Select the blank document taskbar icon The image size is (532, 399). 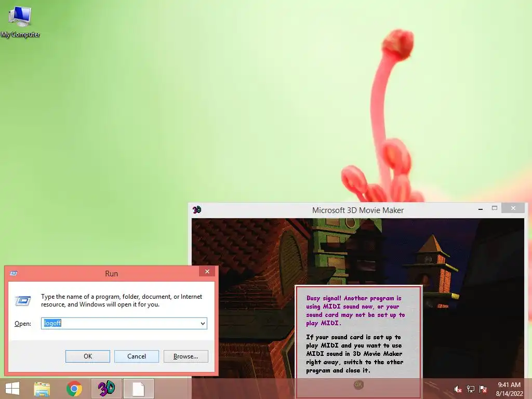click(x=138, y=389)
